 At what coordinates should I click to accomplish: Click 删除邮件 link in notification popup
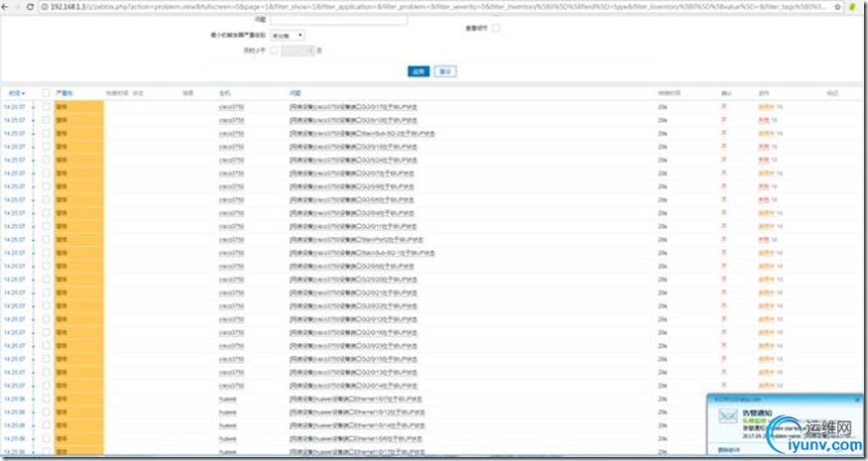(x=728, y=450)
